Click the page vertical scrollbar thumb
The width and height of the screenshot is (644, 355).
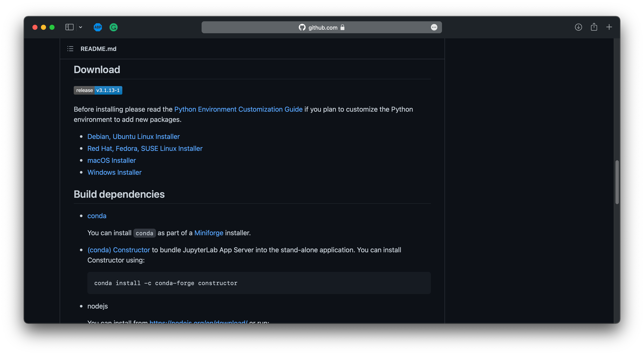(617, 182)
